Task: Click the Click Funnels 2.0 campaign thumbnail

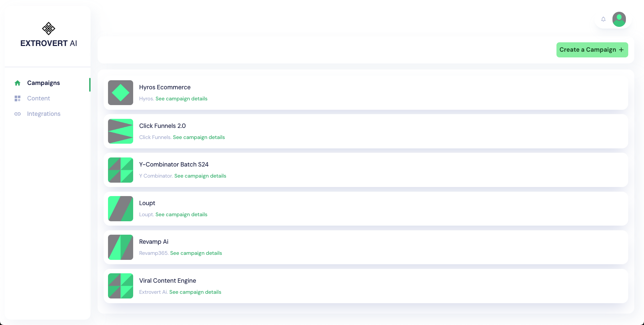Action: tap(120, 131)
